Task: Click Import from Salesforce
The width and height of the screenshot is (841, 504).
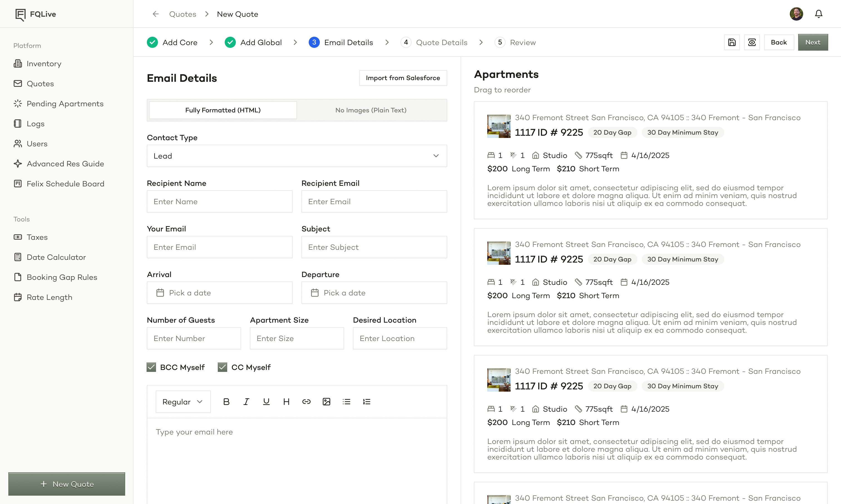Action: [x=403, y=78]
